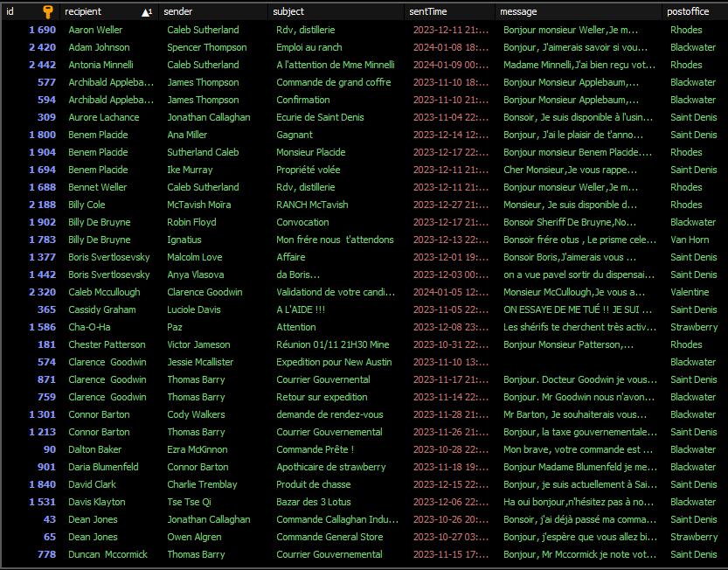Select recipient cell Chester Patterson
The height and width of the screenshot is (570, 728).
click(x=107, y=344)
